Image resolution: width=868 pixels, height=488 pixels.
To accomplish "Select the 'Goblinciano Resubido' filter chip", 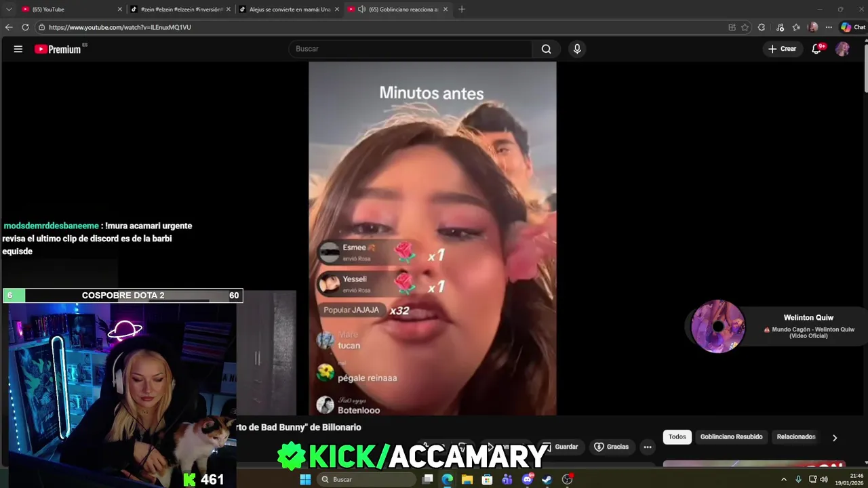I will pos(731,437).
